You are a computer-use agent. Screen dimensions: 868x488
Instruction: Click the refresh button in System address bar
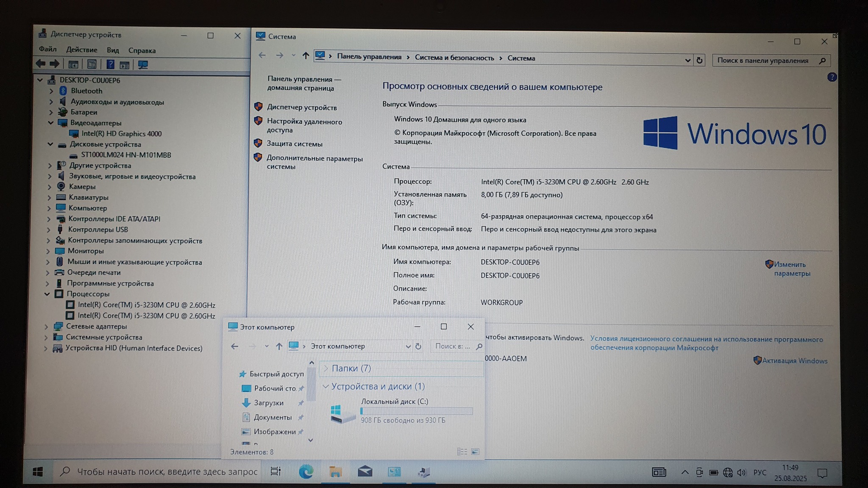click(x=699, y=61)
